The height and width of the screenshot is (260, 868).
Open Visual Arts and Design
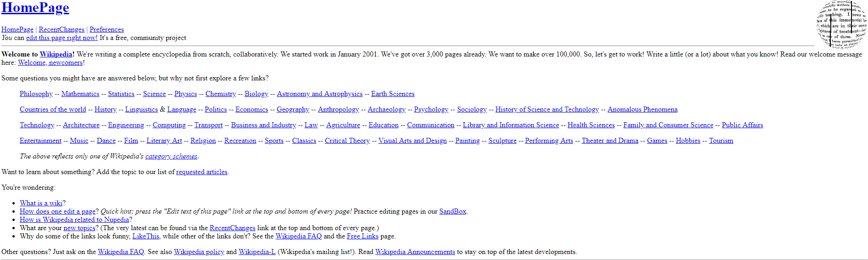(x=412, y=141)
